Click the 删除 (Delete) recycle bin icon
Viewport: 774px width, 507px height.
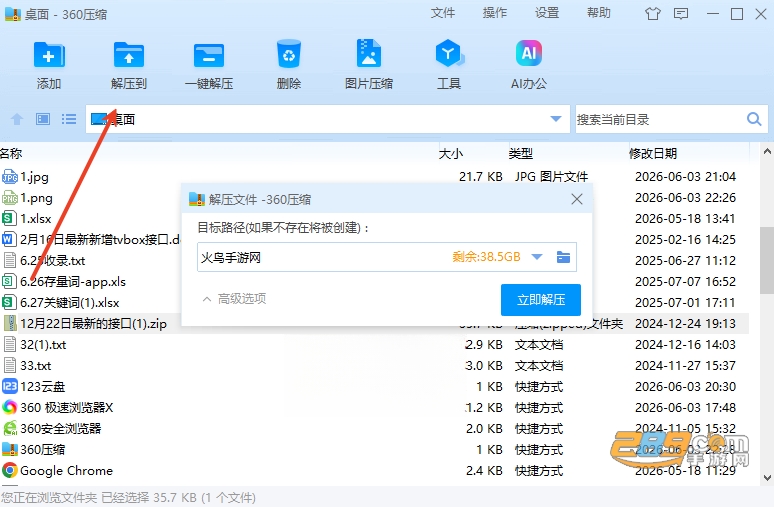(289, 54)
